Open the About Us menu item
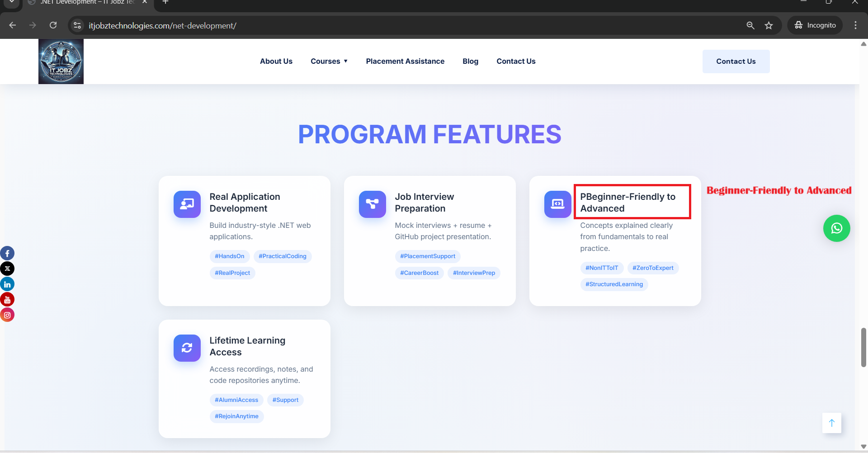 pyautogui.click(x=276, y=61)
